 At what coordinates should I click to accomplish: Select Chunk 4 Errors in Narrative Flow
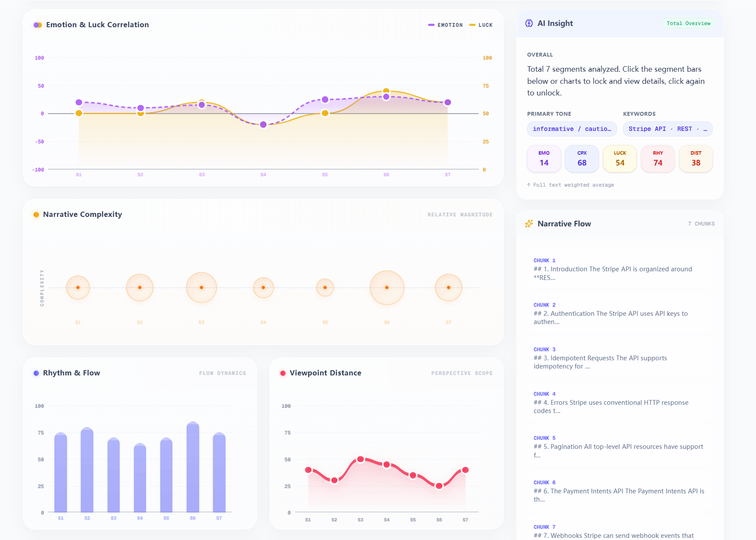619,403
